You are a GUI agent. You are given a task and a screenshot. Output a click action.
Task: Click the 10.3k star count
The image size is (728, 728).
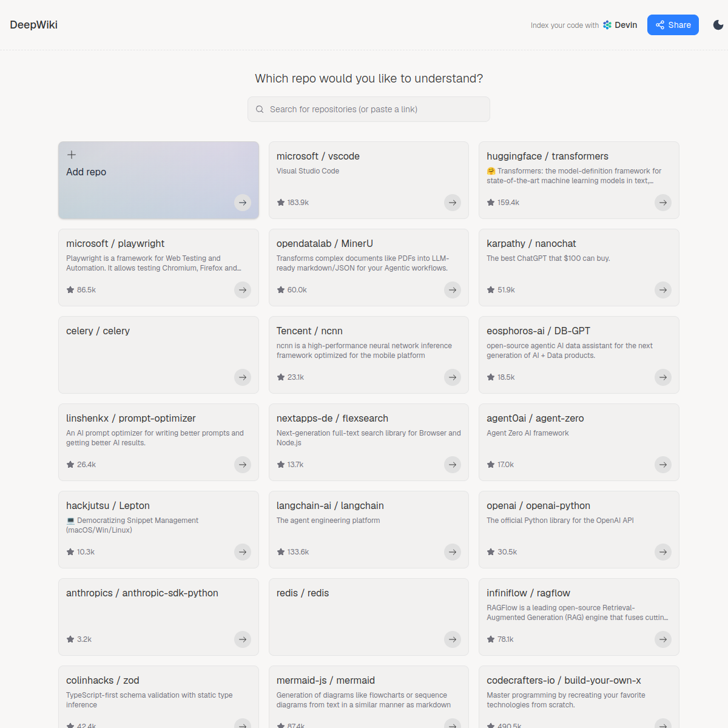86,552
